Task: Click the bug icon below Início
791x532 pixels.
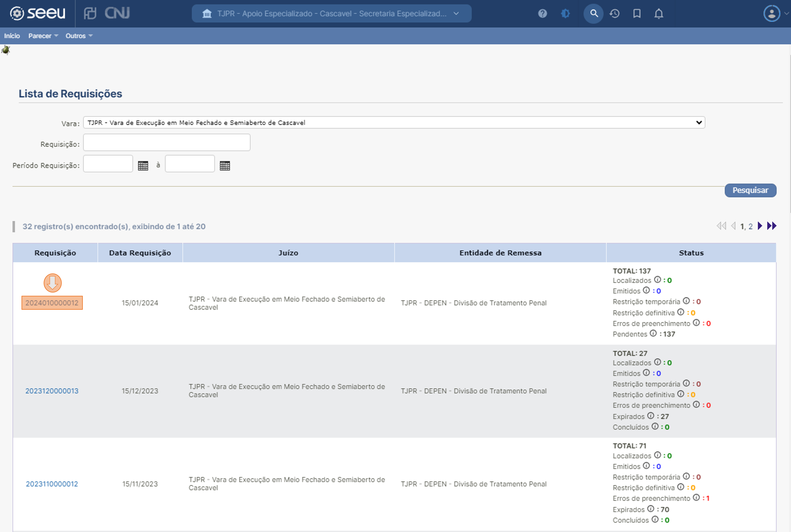Action: click(x=6, y=50)
